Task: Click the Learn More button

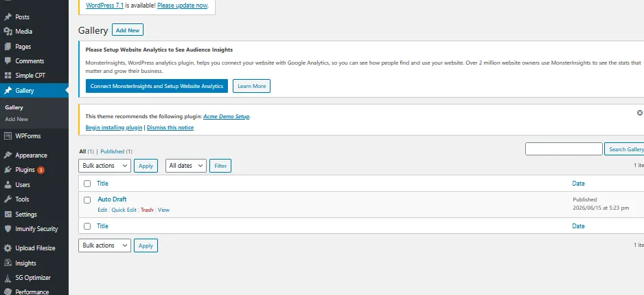Action: click(x=251, y=86)
